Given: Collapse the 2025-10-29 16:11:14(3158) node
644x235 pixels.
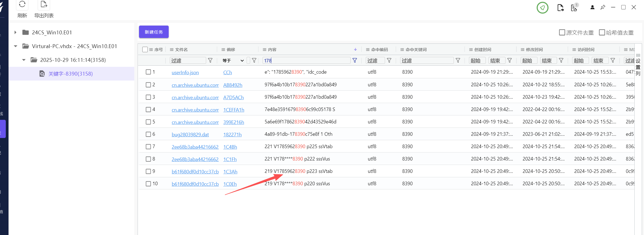Looking at the screenshot, I should 24,60.
